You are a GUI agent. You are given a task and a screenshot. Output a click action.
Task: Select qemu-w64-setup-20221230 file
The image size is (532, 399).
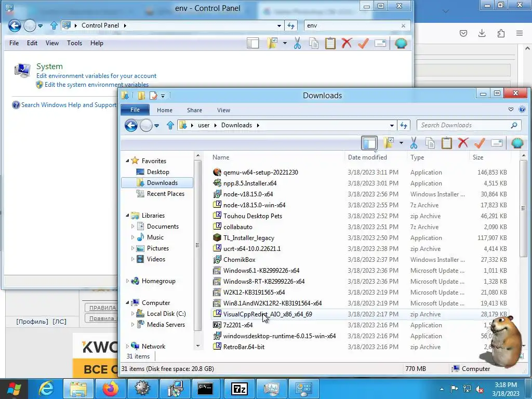[x=261, y=172]
